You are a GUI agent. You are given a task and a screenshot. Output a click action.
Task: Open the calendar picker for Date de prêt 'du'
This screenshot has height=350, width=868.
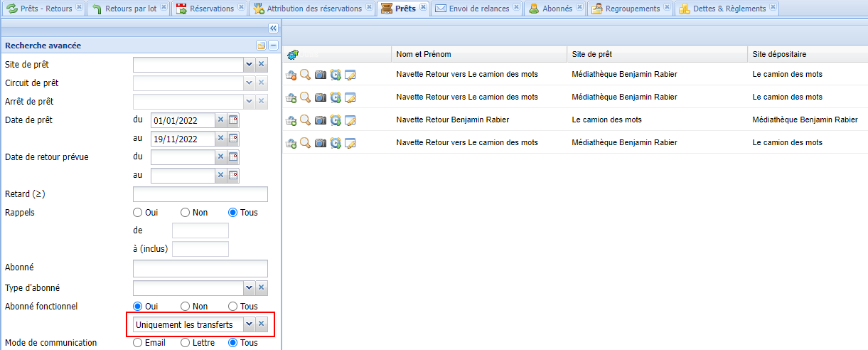point(232,120)
